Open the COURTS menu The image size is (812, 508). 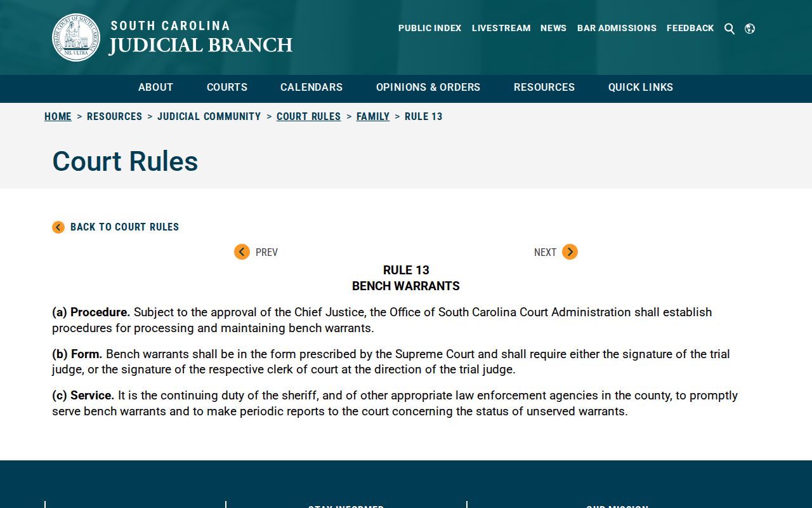pyautogui.click(x=227, y=88)
